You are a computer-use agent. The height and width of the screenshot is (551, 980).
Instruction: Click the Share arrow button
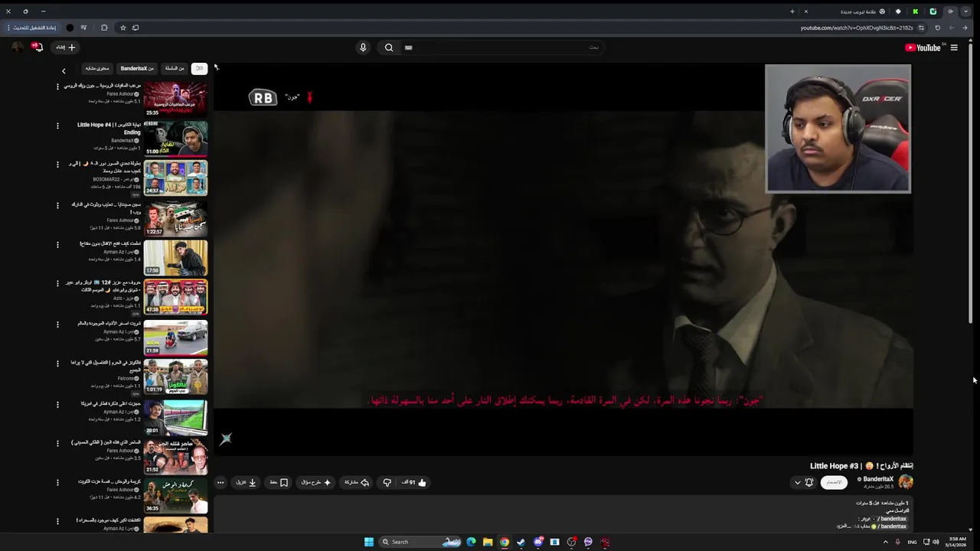pyautogui.click(x=357, y=482)
